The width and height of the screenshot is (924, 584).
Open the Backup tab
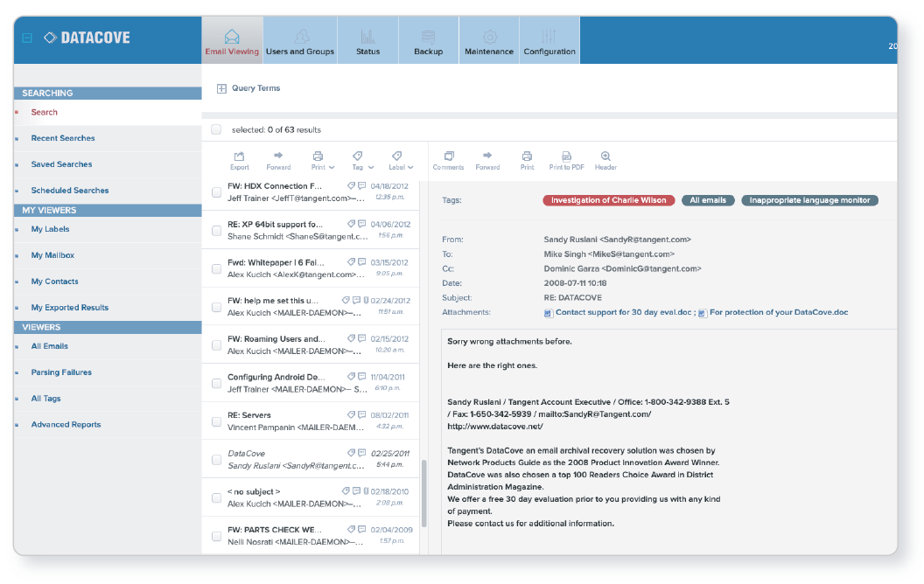pos(429,40)
